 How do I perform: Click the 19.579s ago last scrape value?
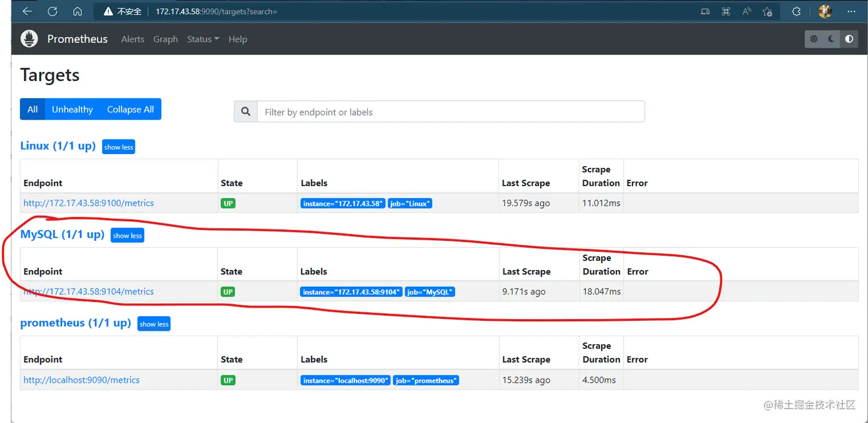click(x=526, y=203)
